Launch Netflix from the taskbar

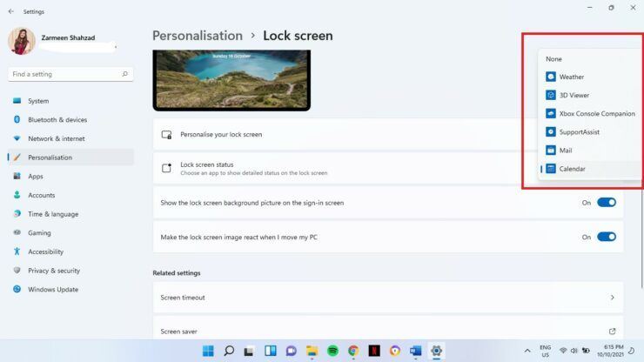[373, 351]
